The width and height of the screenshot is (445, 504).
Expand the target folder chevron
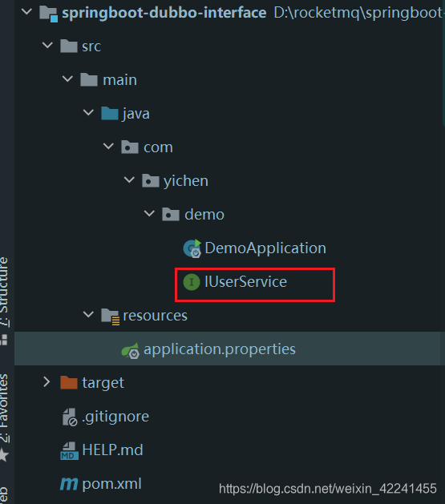(x=47, y=381)
